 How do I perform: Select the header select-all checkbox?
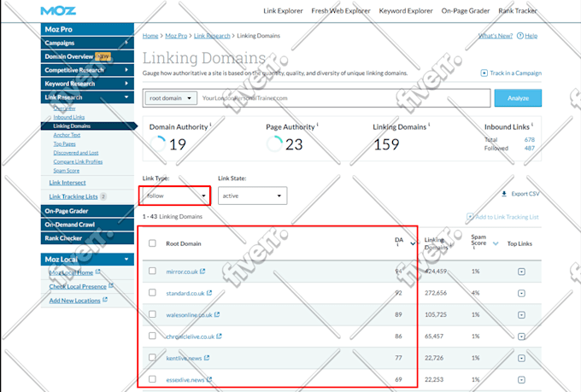[152, 243]
